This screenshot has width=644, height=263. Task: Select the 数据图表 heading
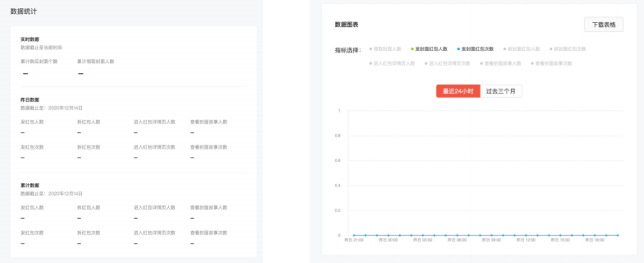click(x=347, y=25)
